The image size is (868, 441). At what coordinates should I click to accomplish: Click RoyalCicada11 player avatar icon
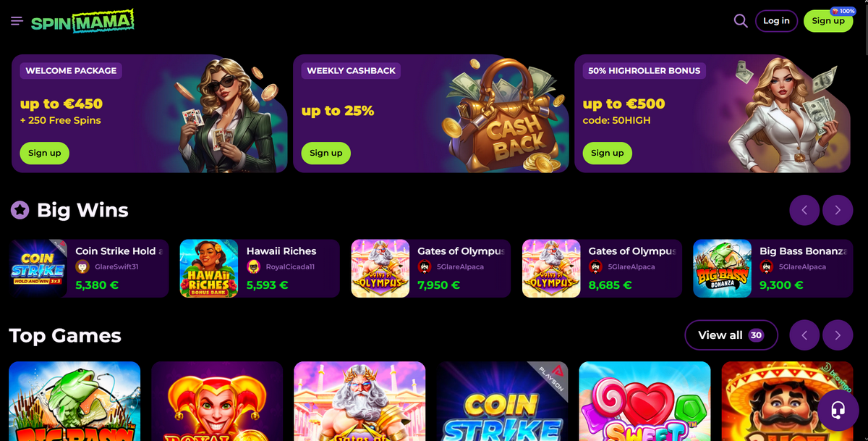(253, 266)
